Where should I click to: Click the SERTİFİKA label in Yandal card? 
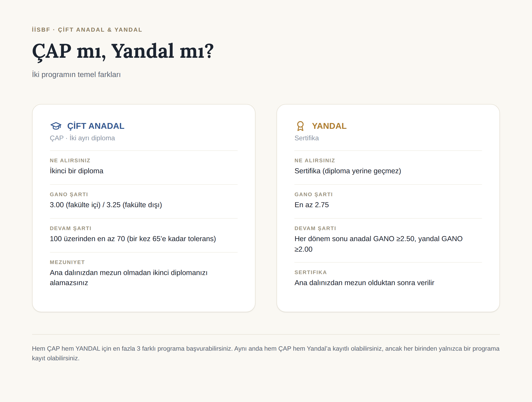(310, 273)
